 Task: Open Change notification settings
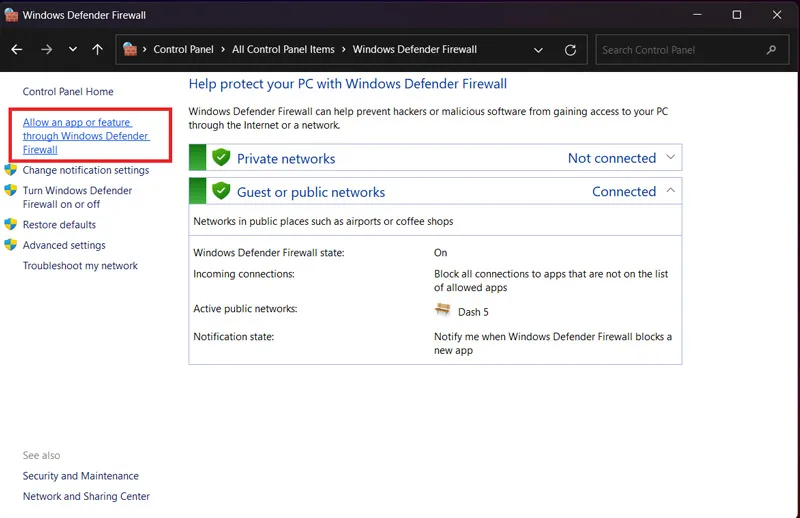(86, 170)
